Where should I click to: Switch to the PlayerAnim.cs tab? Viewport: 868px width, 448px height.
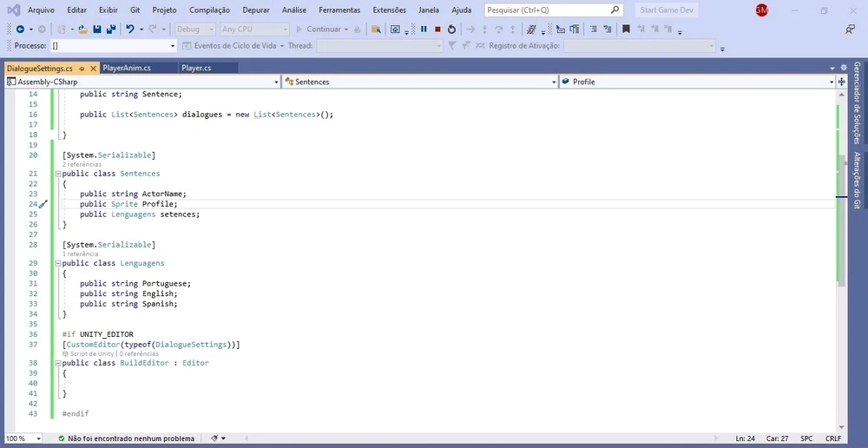(127, 68)
